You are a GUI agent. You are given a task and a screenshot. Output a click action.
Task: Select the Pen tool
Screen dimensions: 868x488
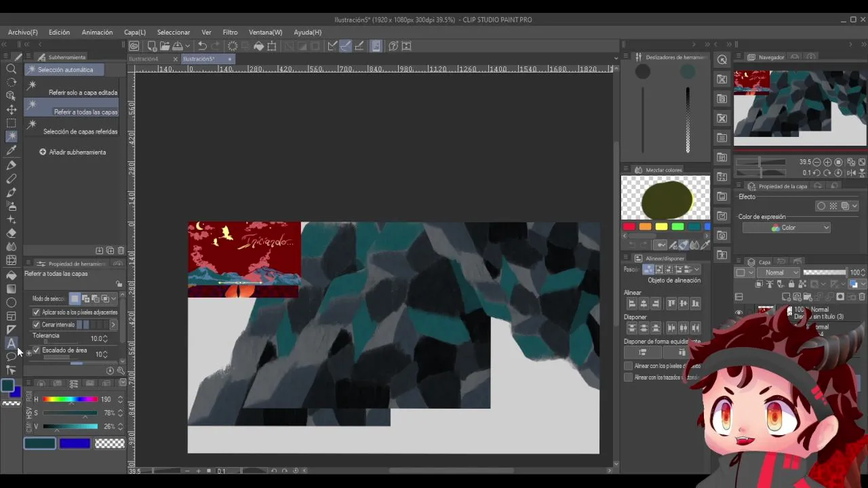coord(11,165)
